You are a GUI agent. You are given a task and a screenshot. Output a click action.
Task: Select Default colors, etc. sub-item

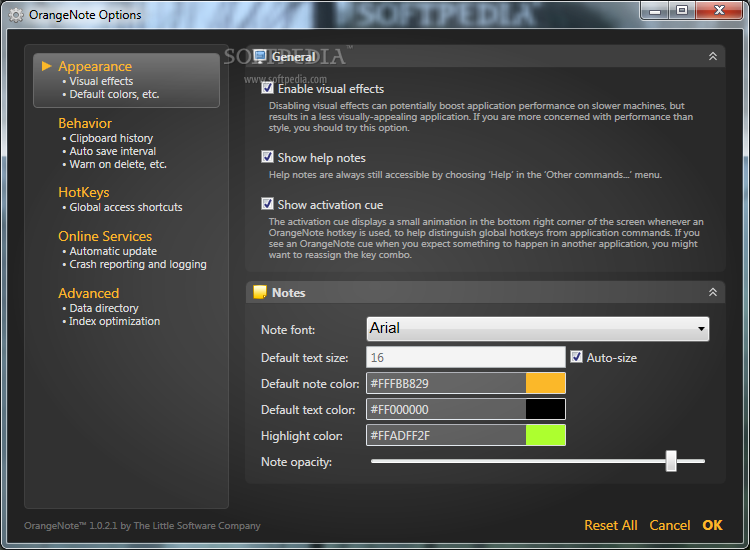(114, 94)
